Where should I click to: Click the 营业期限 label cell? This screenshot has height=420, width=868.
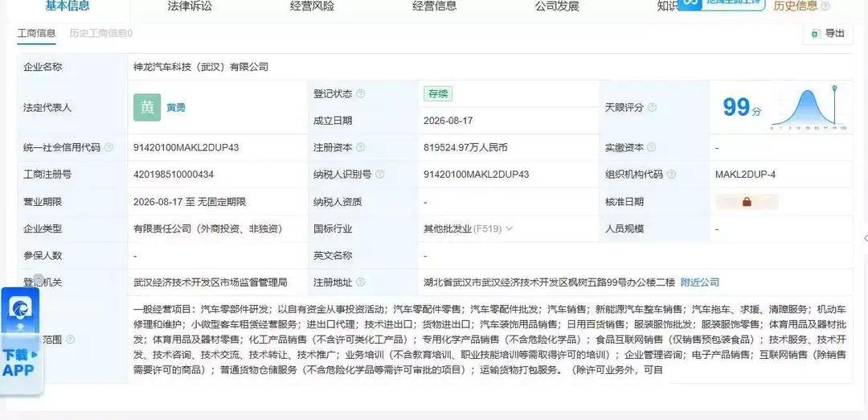(x=72, y=202)
